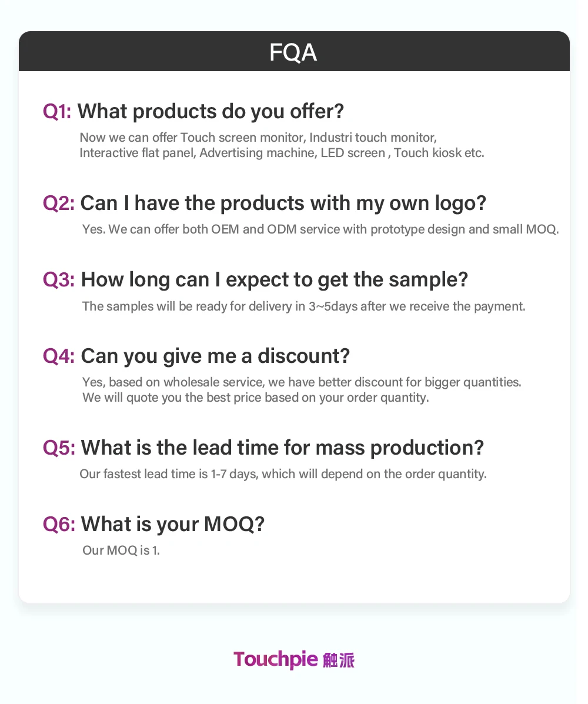Click the mass production lead time question

click(282, 448)
